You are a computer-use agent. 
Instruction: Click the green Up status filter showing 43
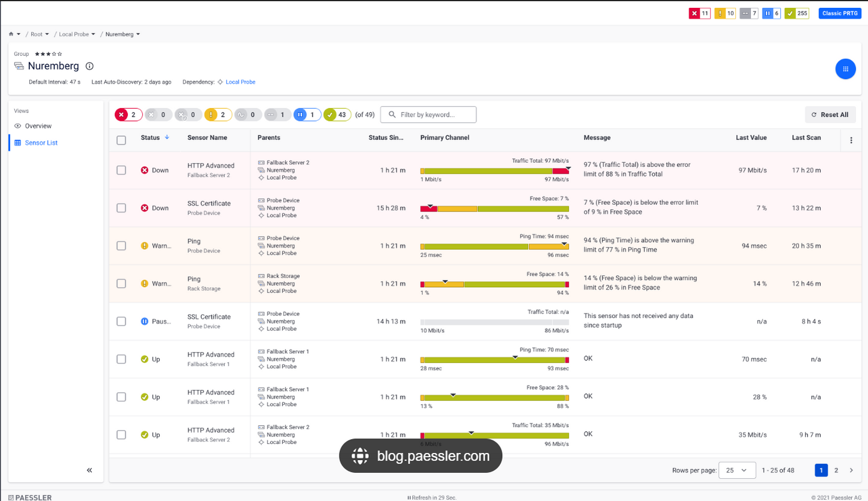(337, 115)
